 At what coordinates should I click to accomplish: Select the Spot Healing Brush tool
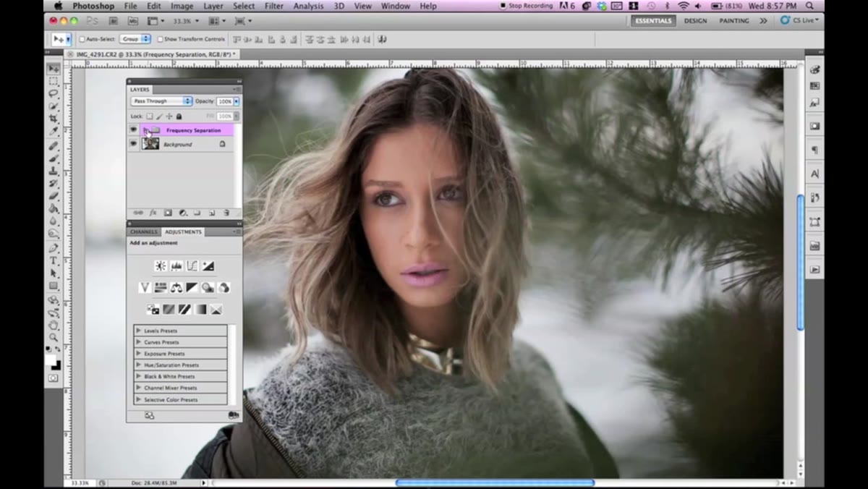point(54,145)
